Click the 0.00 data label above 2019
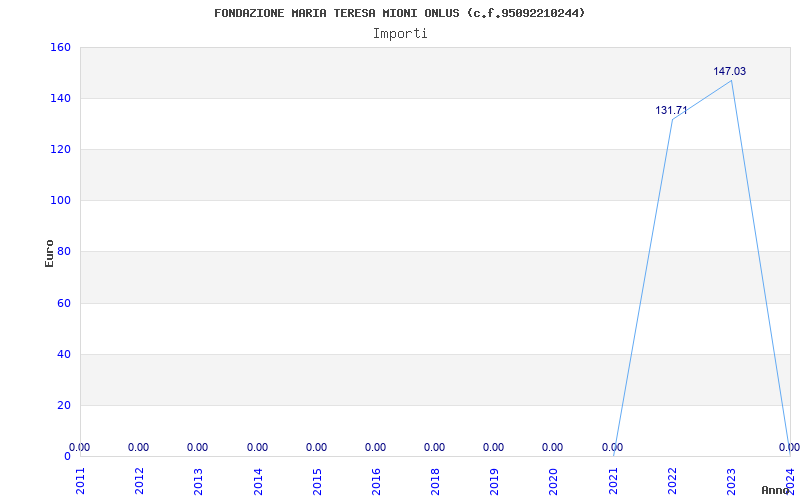The image size is (800, 500). tap(493, 447)
